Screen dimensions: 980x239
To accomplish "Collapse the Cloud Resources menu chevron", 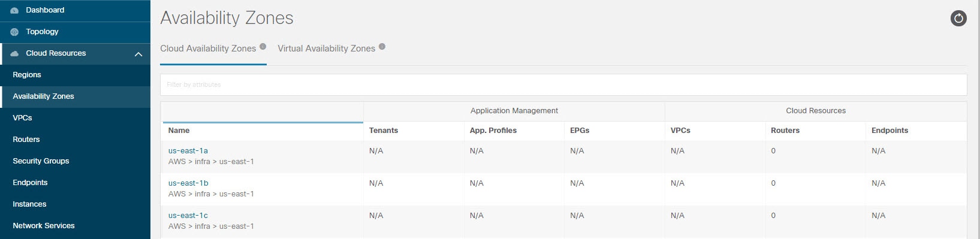I will coord(138,54).
